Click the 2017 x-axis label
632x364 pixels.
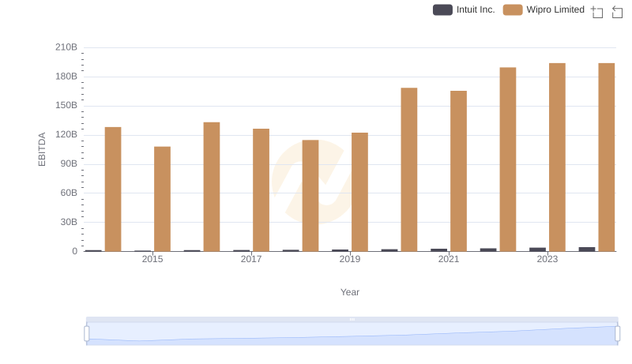tap(251, 259)
